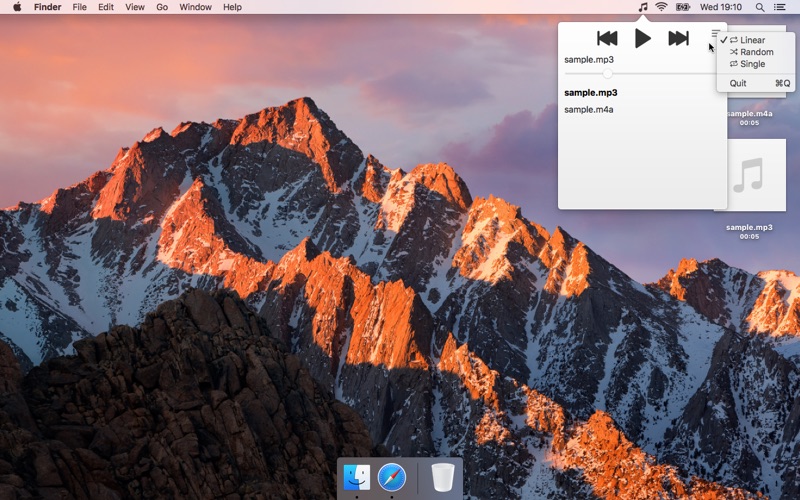The image size is (800, 500).
Task: Click the clock showing Wed 19:10
Action: 721,7
